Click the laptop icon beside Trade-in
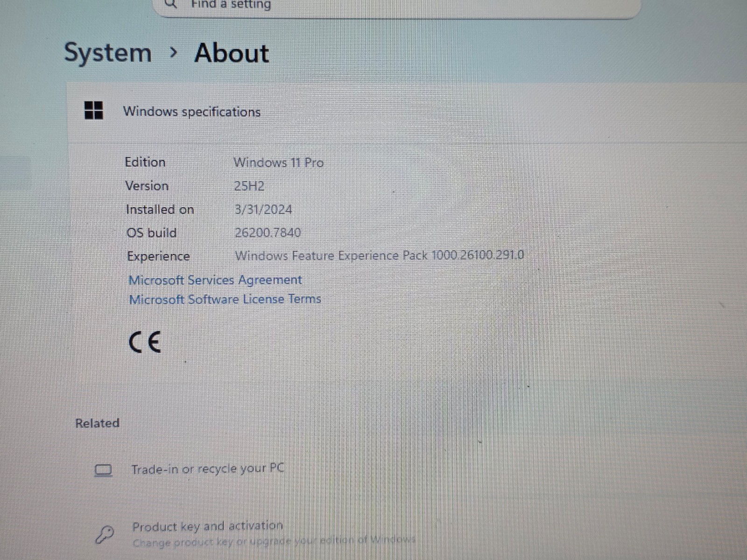Image resolution: width=747 pixels, height=560 pixels. pyautogui.click(x=103, y=470)
